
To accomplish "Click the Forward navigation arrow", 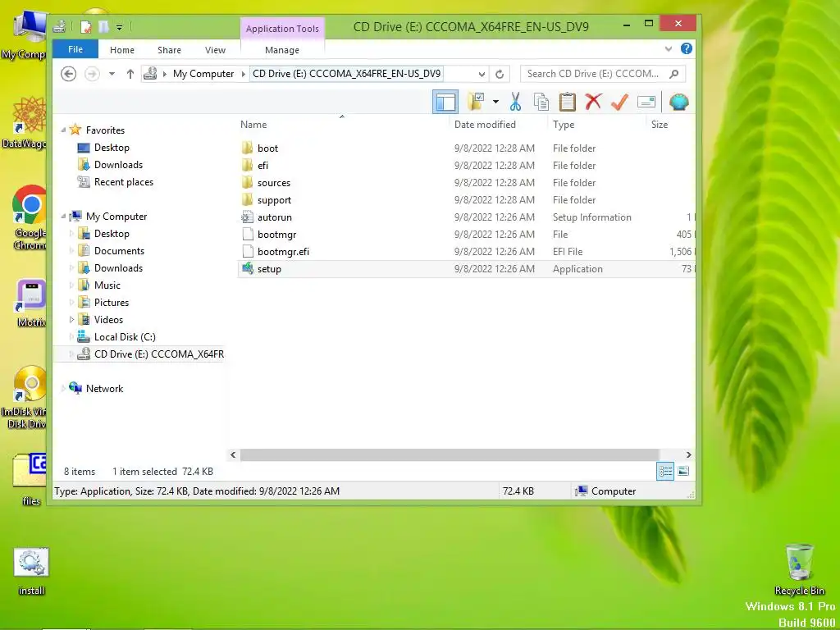I will click(92, 73).
